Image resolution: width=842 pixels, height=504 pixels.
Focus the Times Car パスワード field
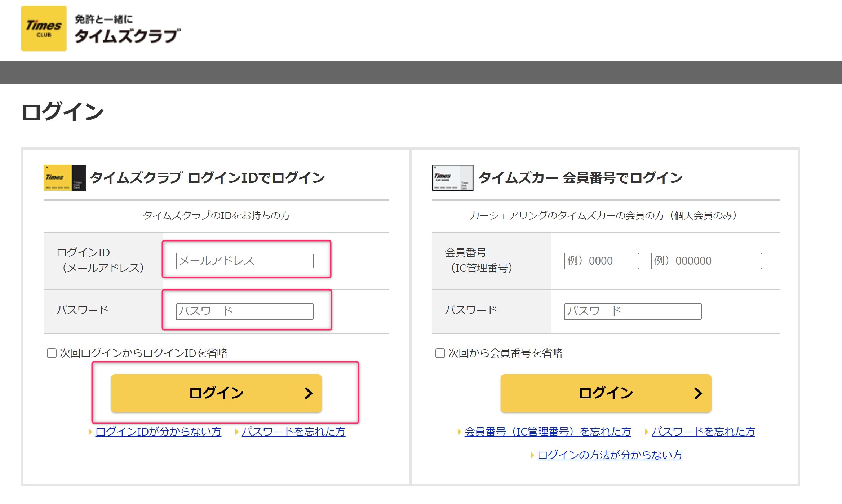point(633,311)
